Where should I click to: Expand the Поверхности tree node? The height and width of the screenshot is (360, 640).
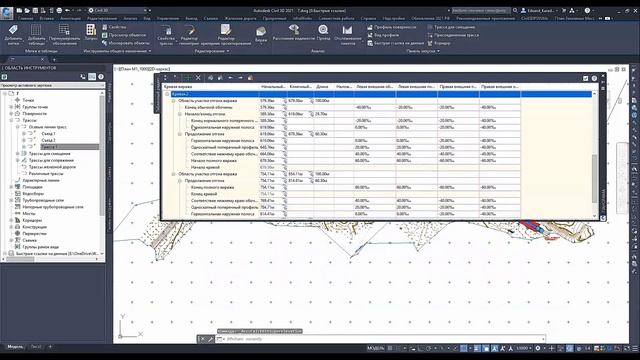[x=11, y=114]
